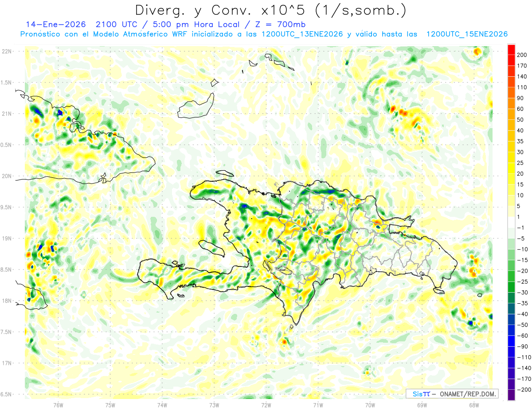Click the positive '90' colorbar value

(x=521, y=98)
